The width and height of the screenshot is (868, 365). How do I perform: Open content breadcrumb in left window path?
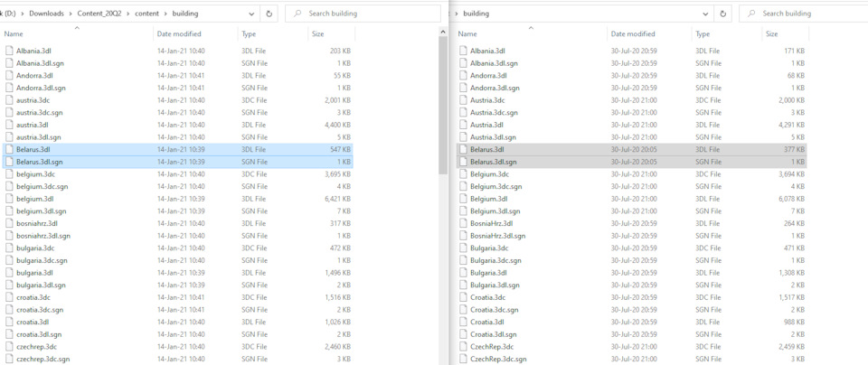pyautogui.click(x=146, y=14)
